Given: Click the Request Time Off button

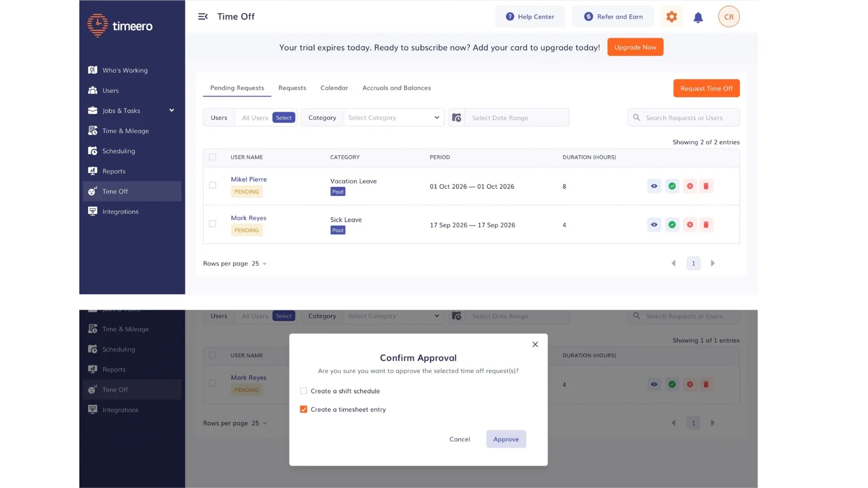Looking at the screenshot, I should 706,88.
